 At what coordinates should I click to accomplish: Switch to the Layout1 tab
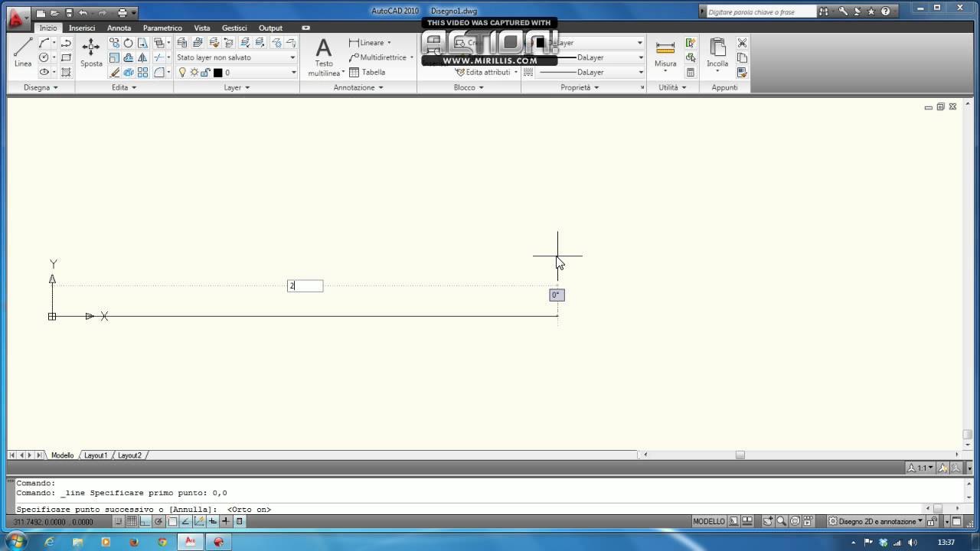tap(96, 455)
